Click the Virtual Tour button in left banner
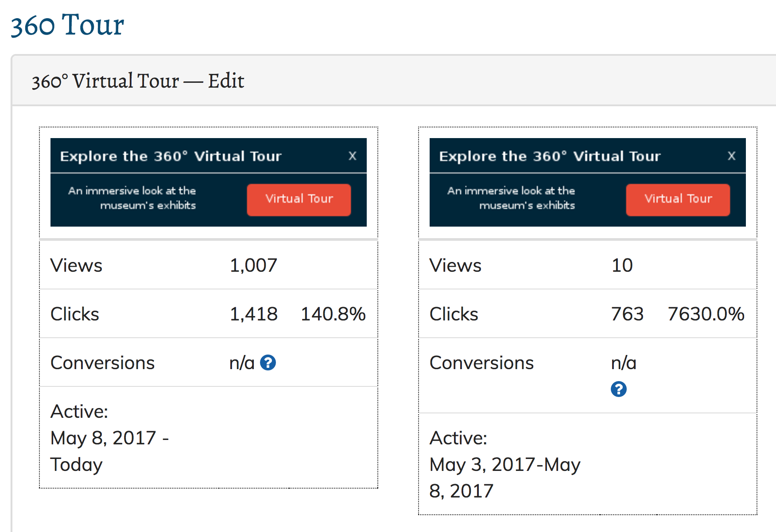The image size is (776, 532). pyautogui.click(x=299, y=200)
